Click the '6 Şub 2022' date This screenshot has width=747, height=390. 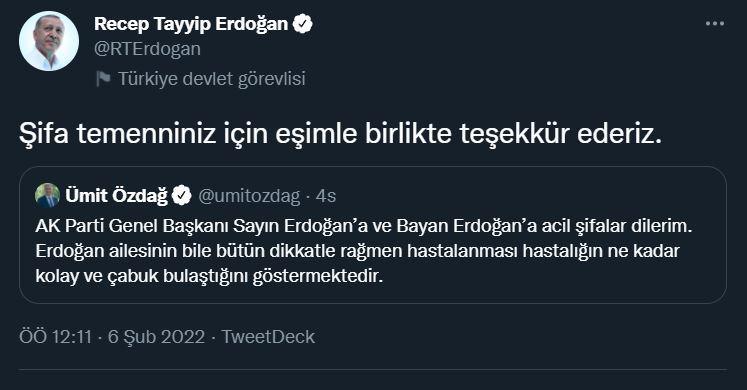[156, 337]
